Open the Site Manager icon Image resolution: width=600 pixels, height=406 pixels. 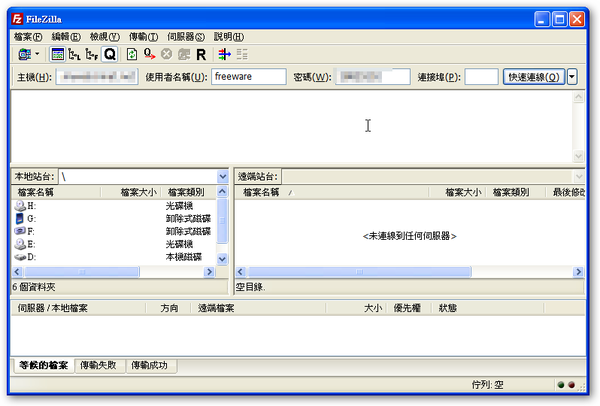[x=25, y=54]
